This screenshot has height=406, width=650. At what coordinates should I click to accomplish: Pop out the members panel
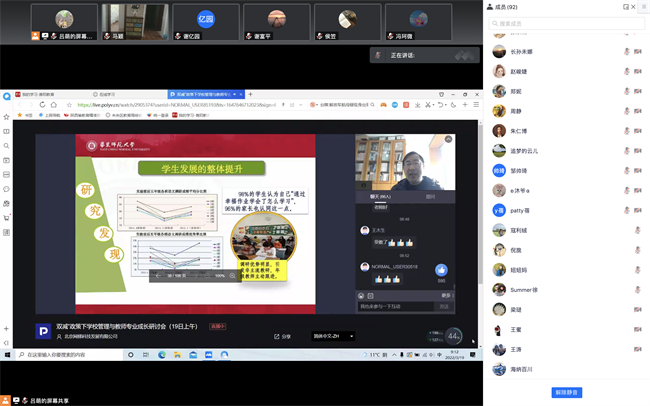(x=626, y=7)
